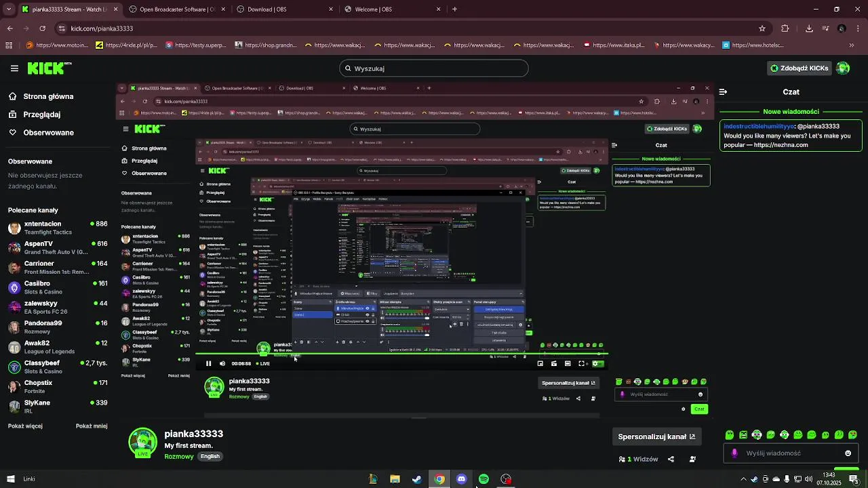Collapse the chat panel with arrow icon
This screenshot has width=868, height=488.
[723, 91]
